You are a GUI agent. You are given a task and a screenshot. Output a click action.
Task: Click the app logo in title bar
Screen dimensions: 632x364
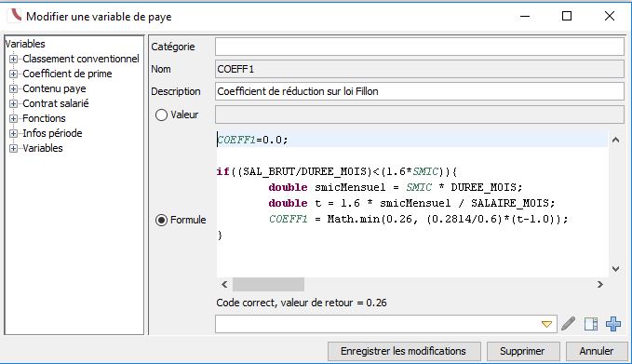15,15
